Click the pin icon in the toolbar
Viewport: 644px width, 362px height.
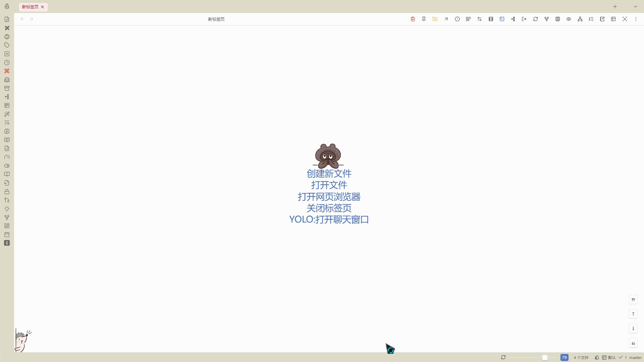[424, 19]
